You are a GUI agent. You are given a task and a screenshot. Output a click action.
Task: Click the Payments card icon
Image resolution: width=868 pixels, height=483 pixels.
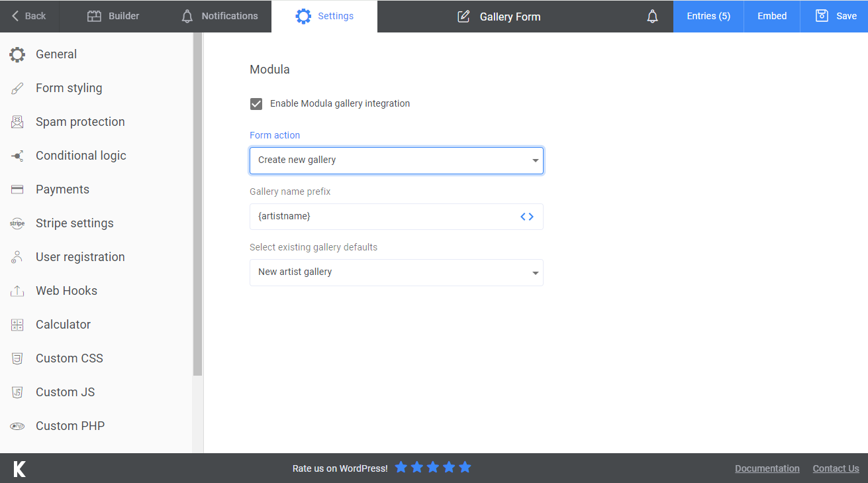pyautogui.click(x=17, y=189)
